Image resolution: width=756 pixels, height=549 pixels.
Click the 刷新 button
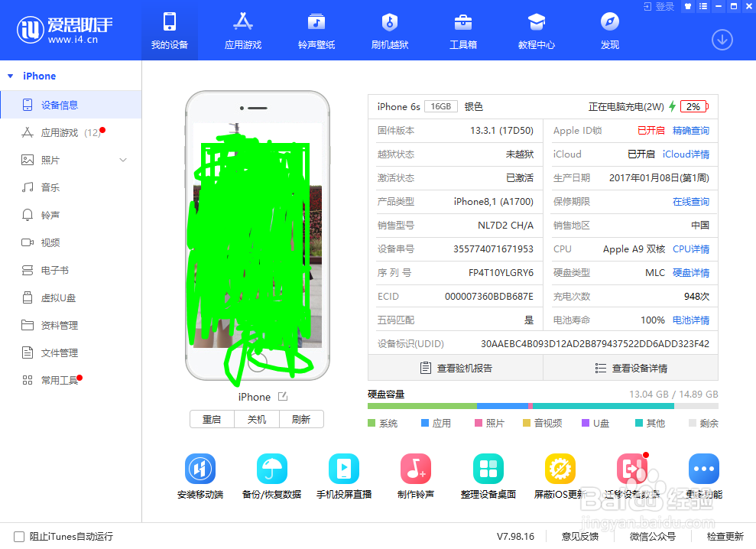tap(301, 419)
